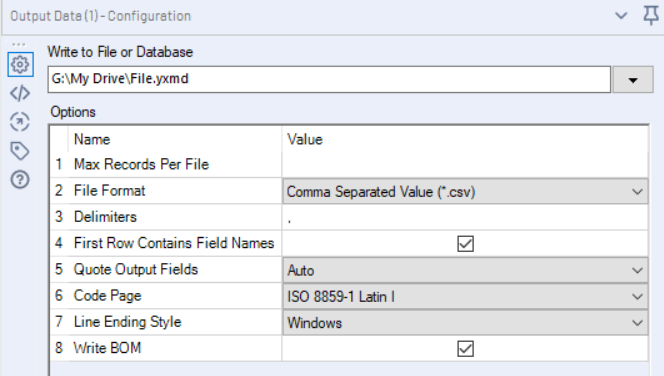664x376 pixels.
Task: Click the file path input field
Action: [329, 79]
